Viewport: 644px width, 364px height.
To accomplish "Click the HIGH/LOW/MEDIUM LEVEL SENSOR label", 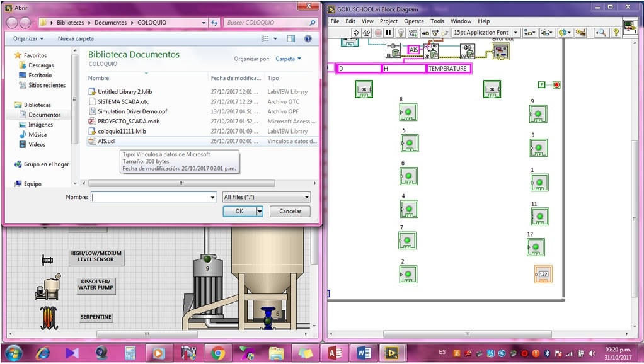I will pos(96,256).
